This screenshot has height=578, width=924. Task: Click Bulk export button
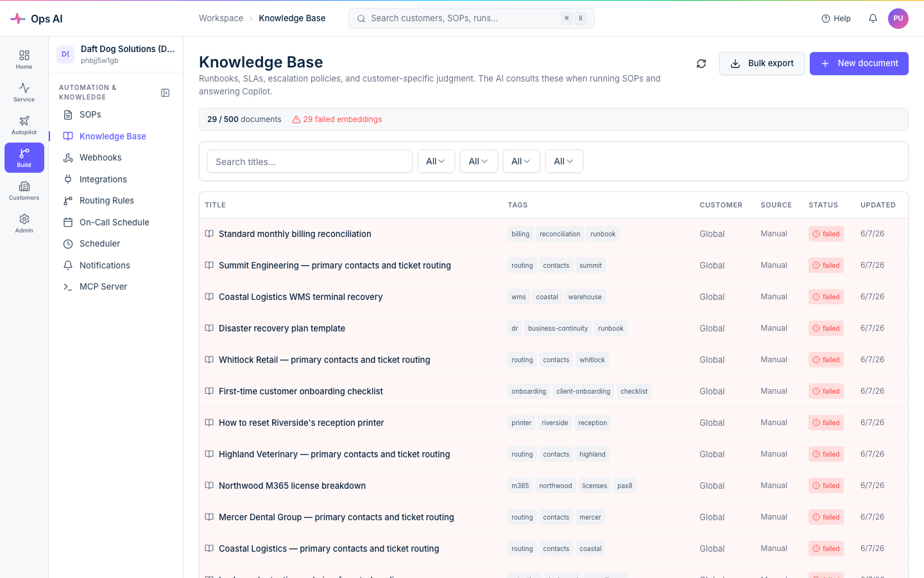762,64
